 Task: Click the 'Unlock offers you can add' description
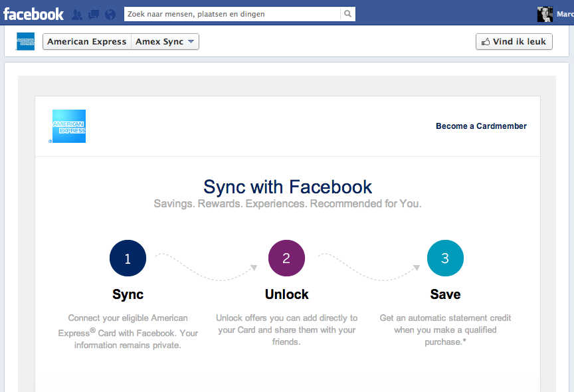(286, 330)
